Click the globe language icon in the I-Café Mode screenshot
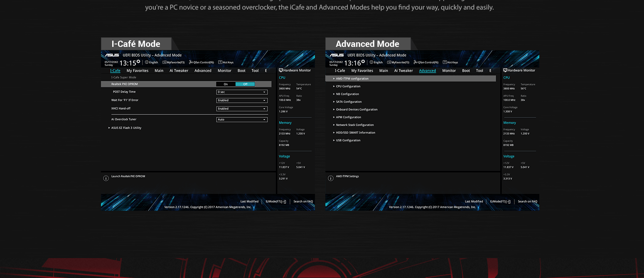The image size is (644, 278). [147, 62]
